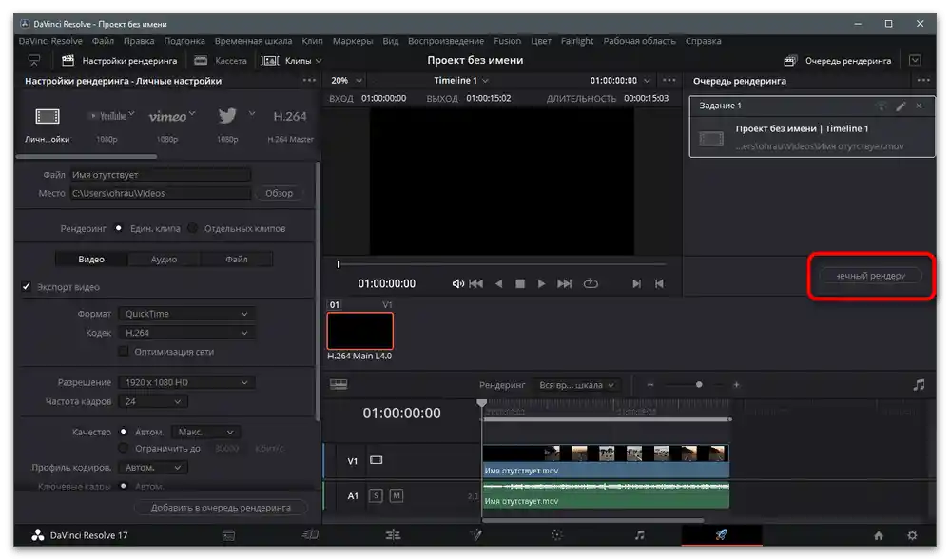This screenshot has width=950, height=560.
Task: Click the audio note icon on timeline bar
Action: click(x=920, y=385)
